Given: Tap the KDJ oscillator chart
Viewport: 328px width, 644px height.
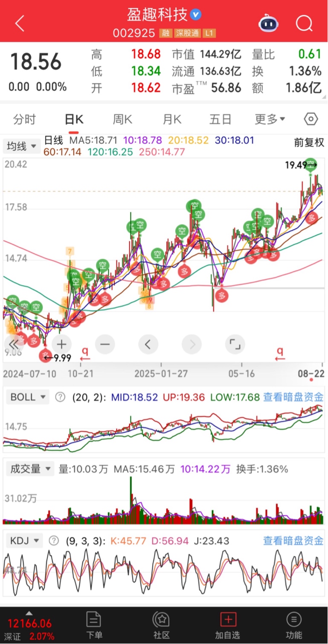Looking at the screenshot, I should point(164,572).
